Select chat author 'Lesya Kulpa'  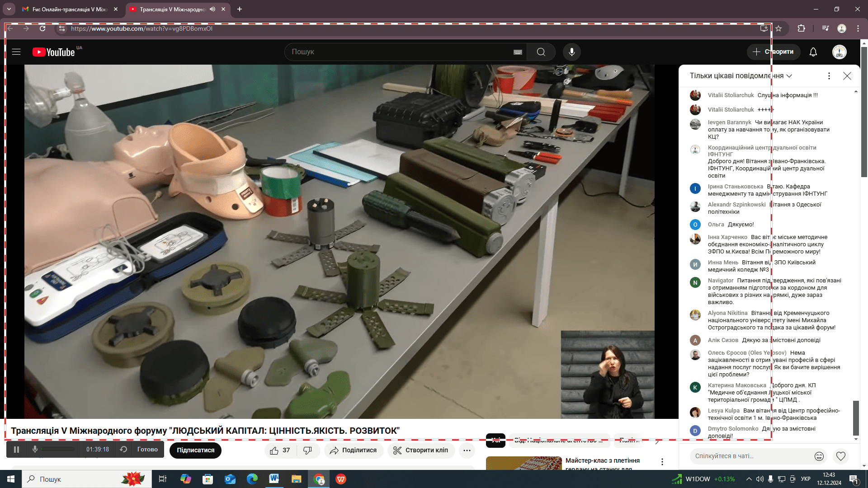pos(723,411)
